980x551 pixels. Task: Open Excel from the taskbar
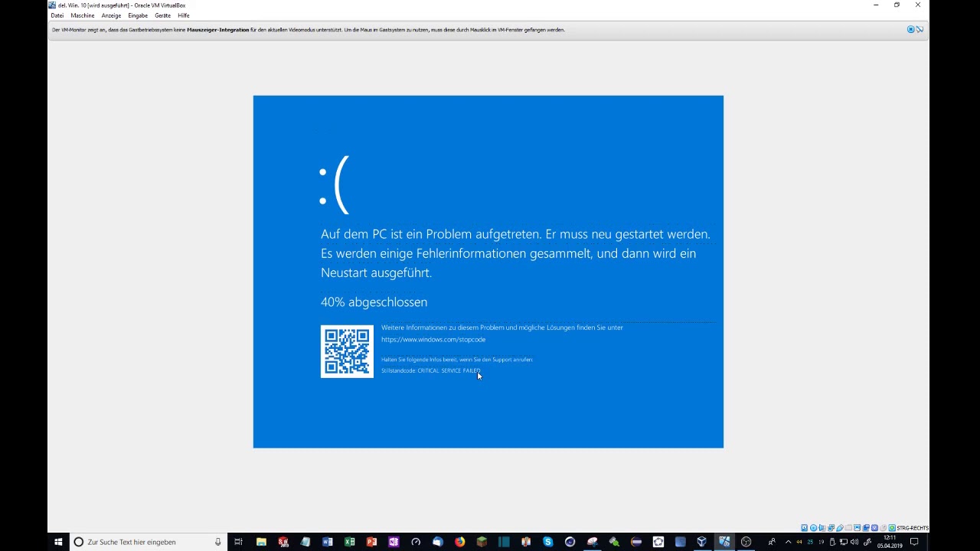[x=350, y=542]
